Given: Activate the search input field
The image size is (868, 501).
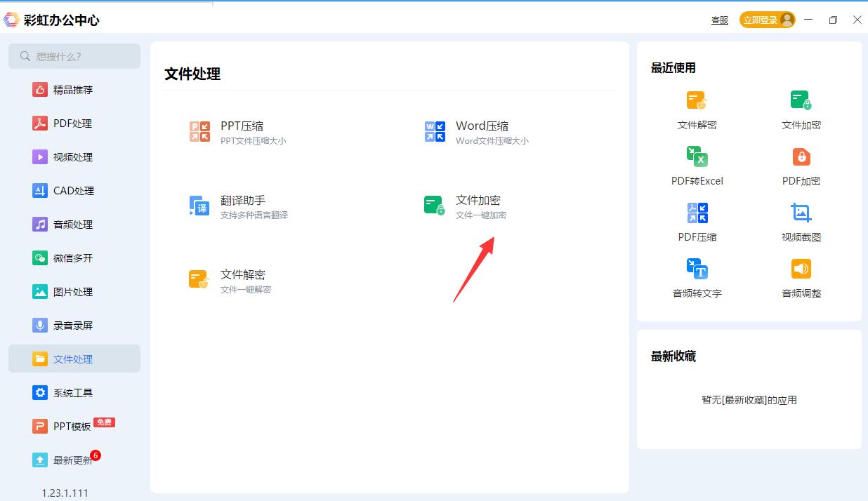Looking at the screenshot, I should [x=74, y=56].
